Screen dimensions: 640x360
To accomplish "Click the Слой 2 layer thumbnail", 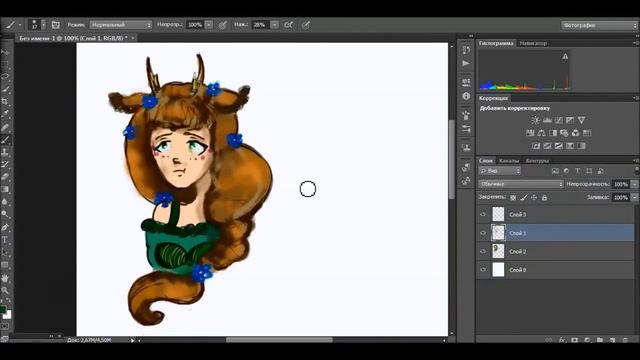I will (498, 251).
